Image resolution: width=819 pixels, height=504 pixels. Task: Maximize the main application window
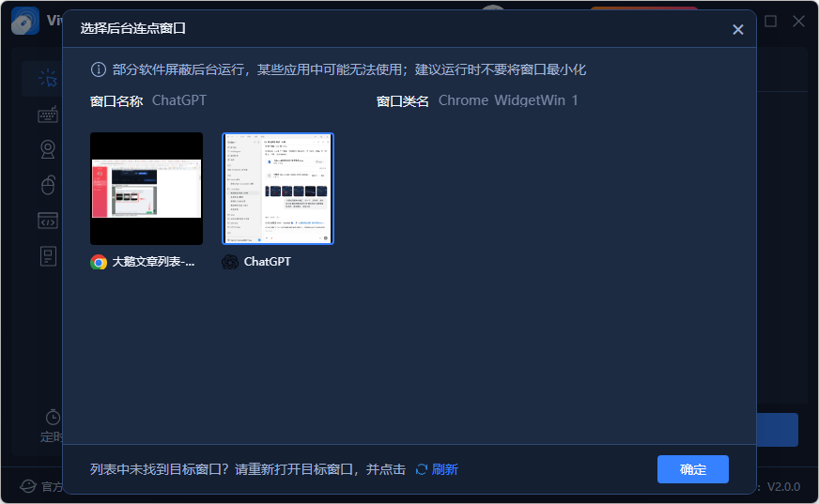(x=770, y=22)
